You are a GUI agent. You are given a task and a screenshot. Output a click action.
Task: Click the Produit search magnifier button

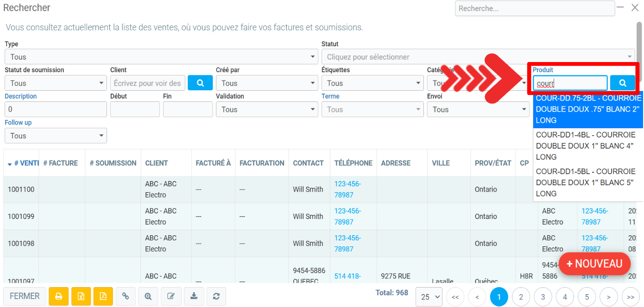(x=622, y=83)
